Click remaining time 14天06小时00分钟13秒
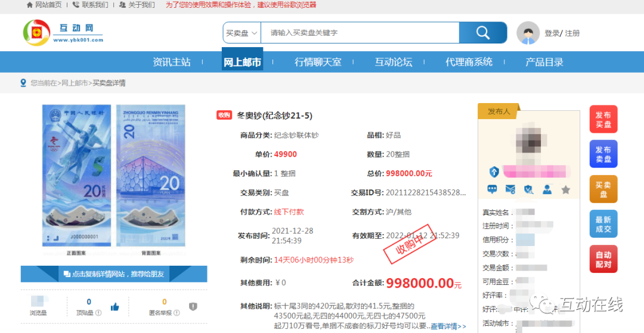Screen dimensions: 644x333 (314, 260)
